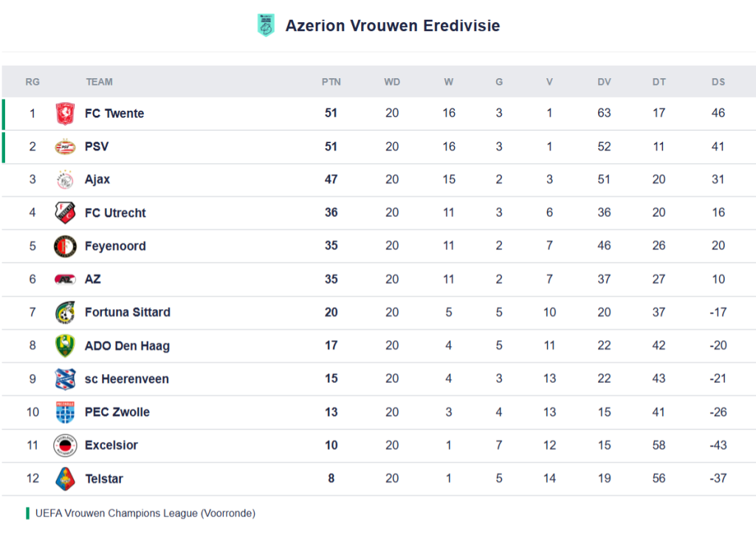Click the ADO Den Haag crest
This screenshot has width=756, height=540.
(65, 346)
